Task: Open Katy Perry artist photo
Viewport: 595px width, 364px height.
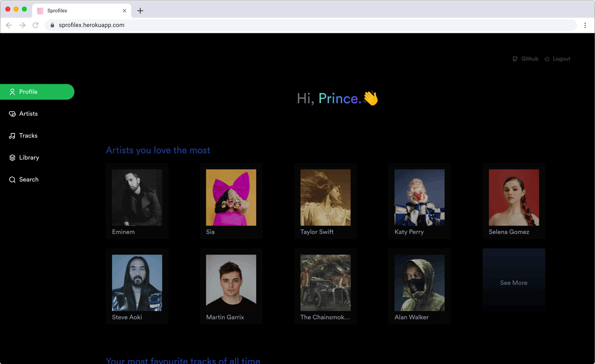Action: pyautogui.click(x=419, y=197)
